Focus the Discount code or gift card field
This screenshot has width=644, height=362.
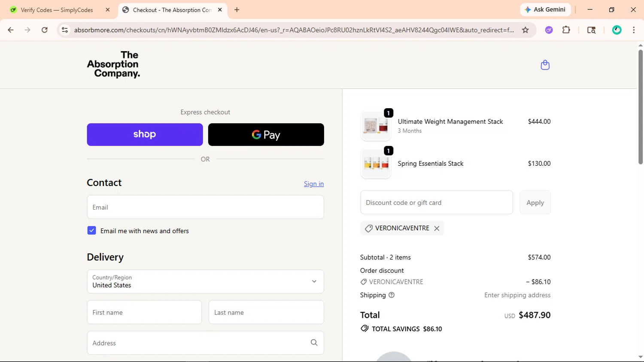(x=437, y=202)
